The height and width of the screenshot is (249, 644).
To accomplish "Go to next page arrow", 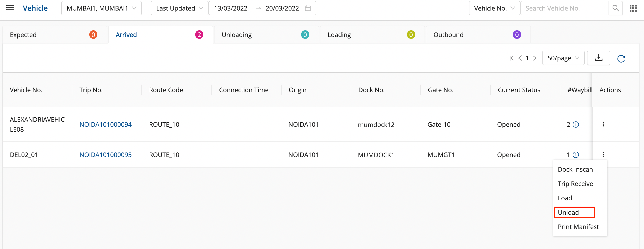I will 534,58.
